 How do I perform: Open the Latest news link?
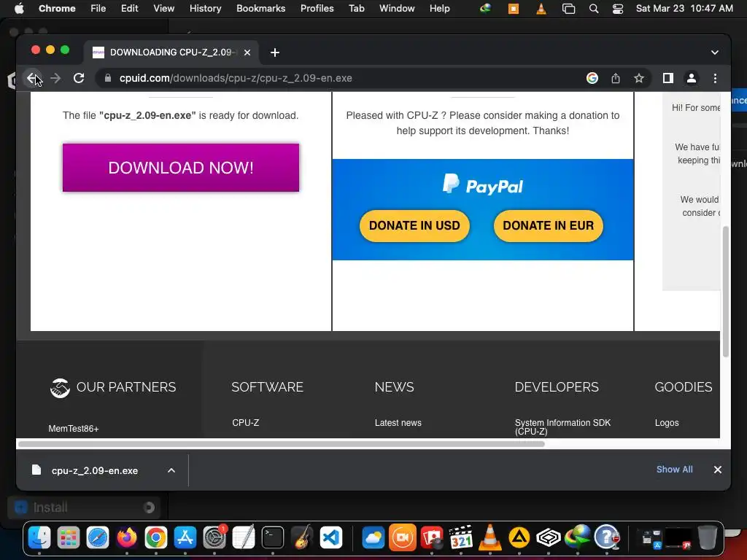pyautogui.click(x=398, y=423)
